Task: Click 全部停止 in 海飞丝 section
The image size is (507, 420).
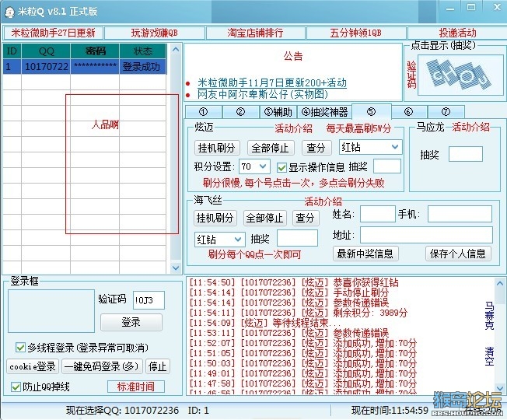Action: point(264,218)
